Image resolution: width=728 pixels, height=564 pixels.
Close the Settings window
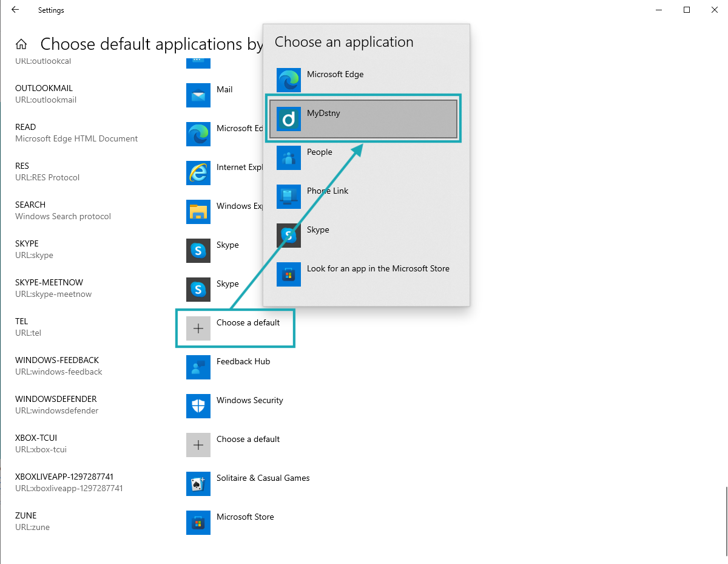click(715, 10)
